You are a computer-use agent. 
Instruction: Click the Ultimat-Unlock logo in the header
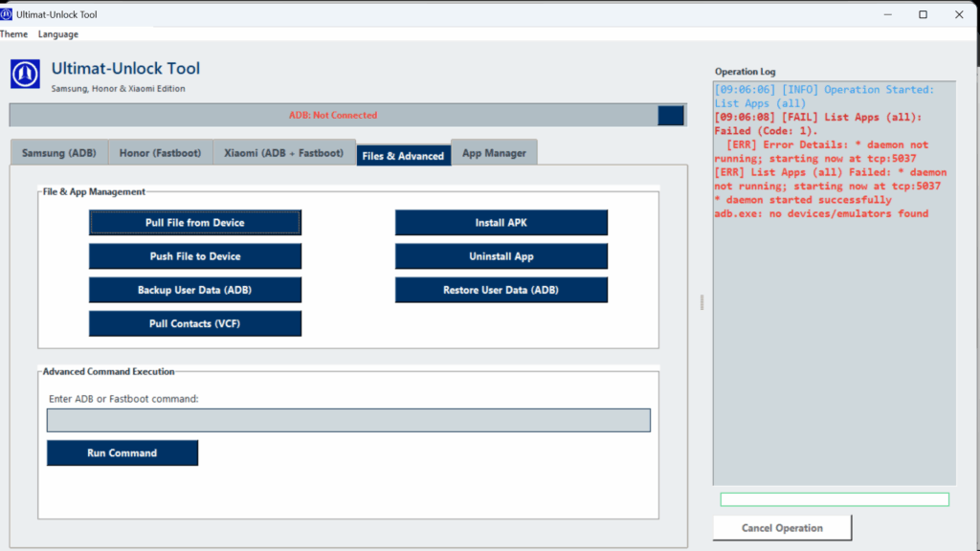25,74
